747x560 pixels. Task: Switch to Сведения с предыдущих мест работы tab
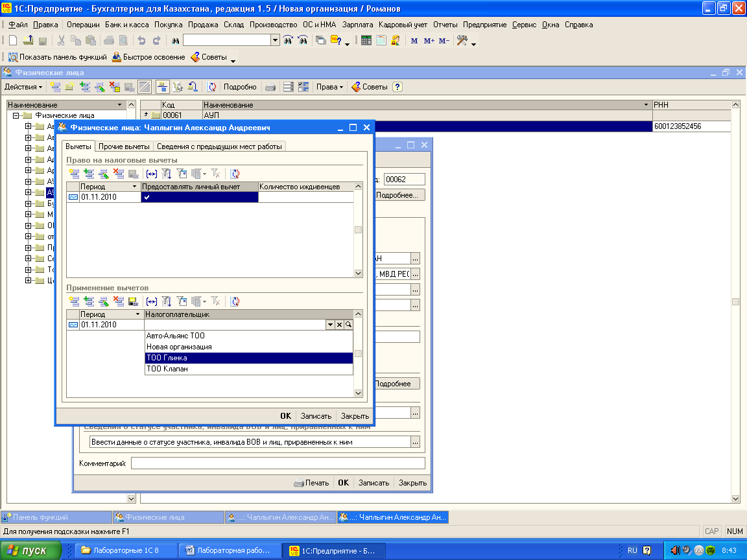click(219, 146)
